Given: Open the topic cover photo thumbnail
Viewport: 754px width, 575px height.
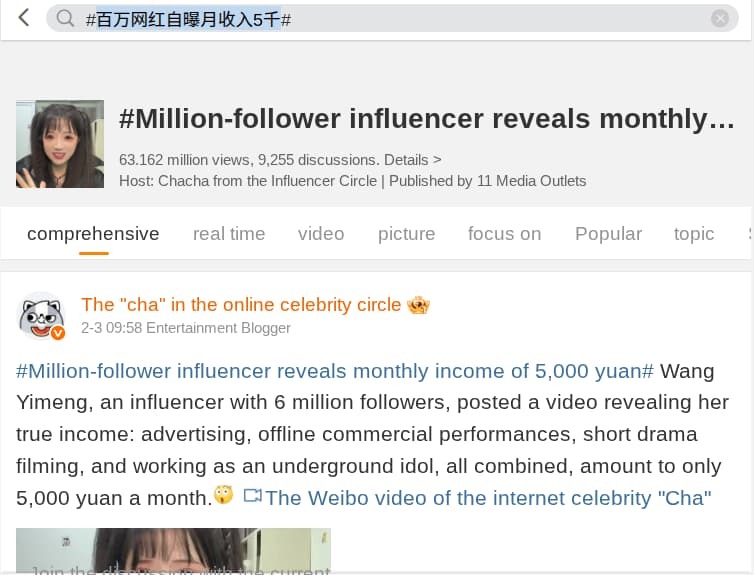Looking at the screenshot, I should (x=60, y=144).
